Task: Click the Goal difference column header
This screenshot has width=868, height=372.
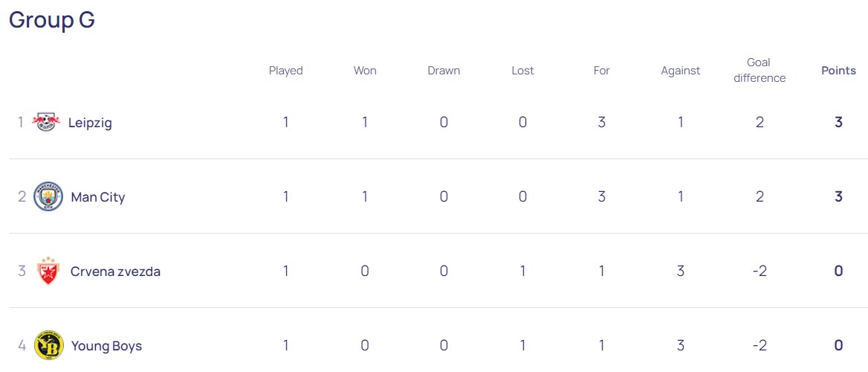Action: tap(759, 70)
